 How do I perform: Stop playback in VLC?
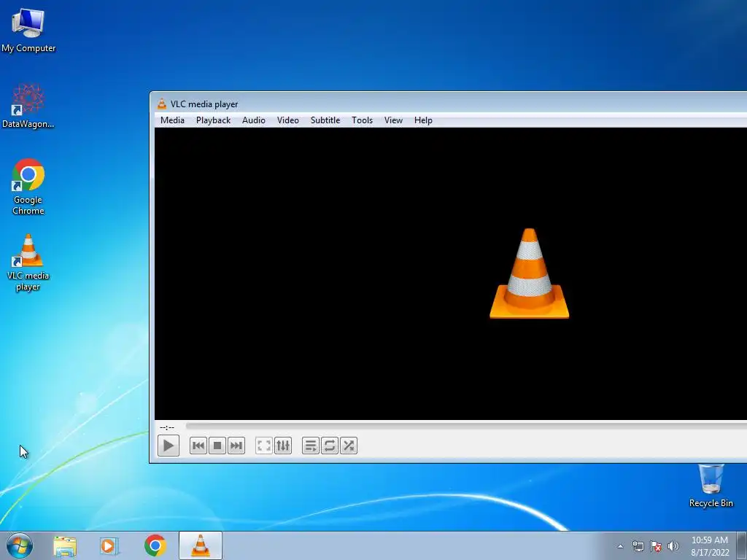tap(217, 446)
